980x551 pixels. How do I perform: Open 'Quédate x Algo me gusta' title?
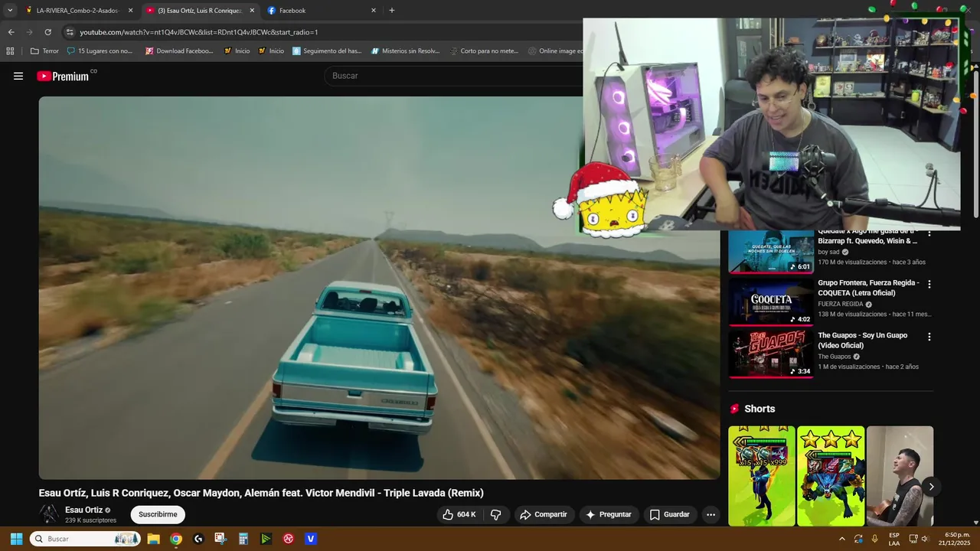click(867, 236)
